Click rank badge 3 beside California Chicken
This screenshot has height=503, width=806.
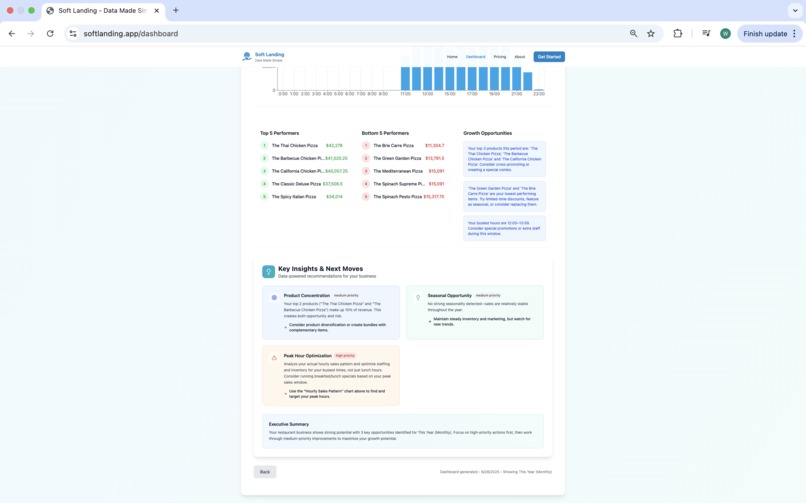click(264, 171)
